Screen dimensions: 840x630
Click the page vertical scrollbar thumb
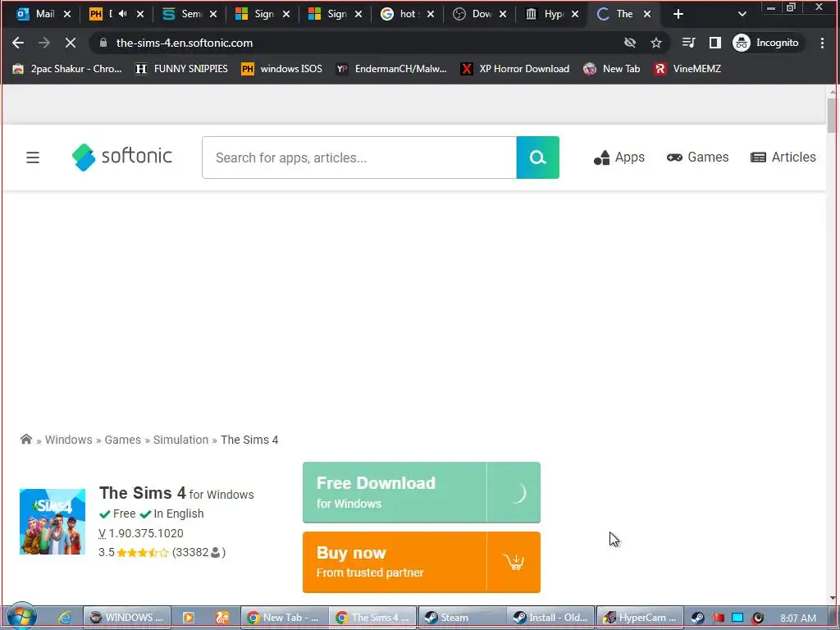coord(832,115)
